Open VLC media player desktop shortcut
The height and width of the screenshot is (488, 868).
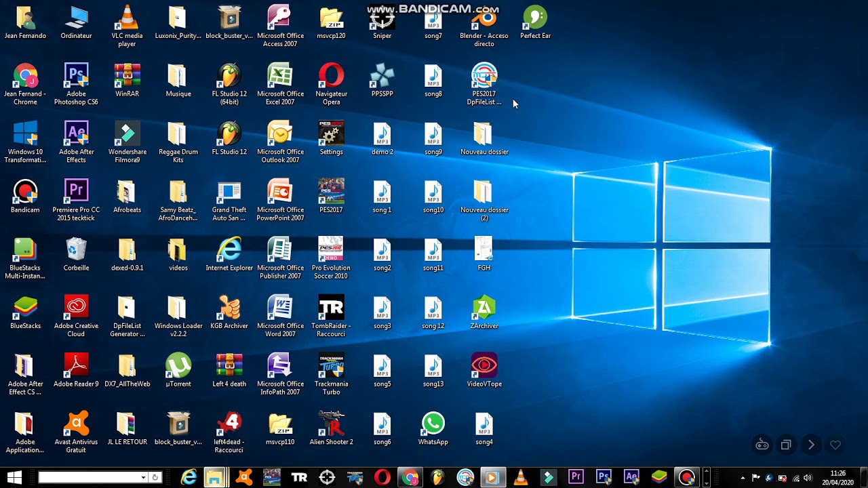127,26
